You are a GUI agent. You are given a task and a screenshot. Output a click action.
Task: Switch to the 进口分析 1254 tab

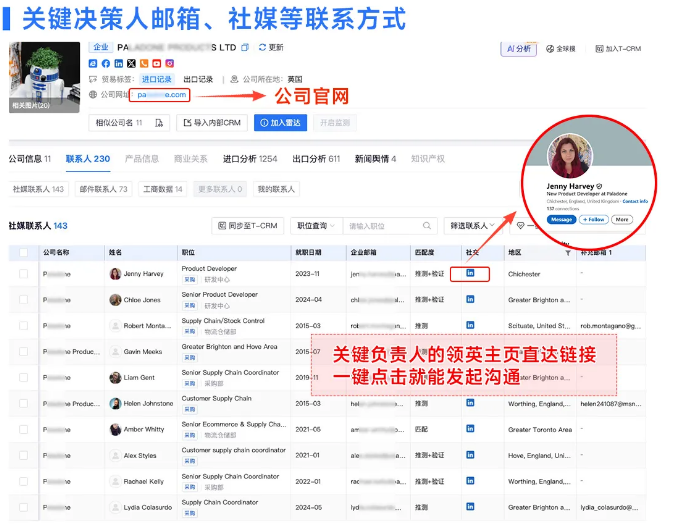[x=250, y=159]
